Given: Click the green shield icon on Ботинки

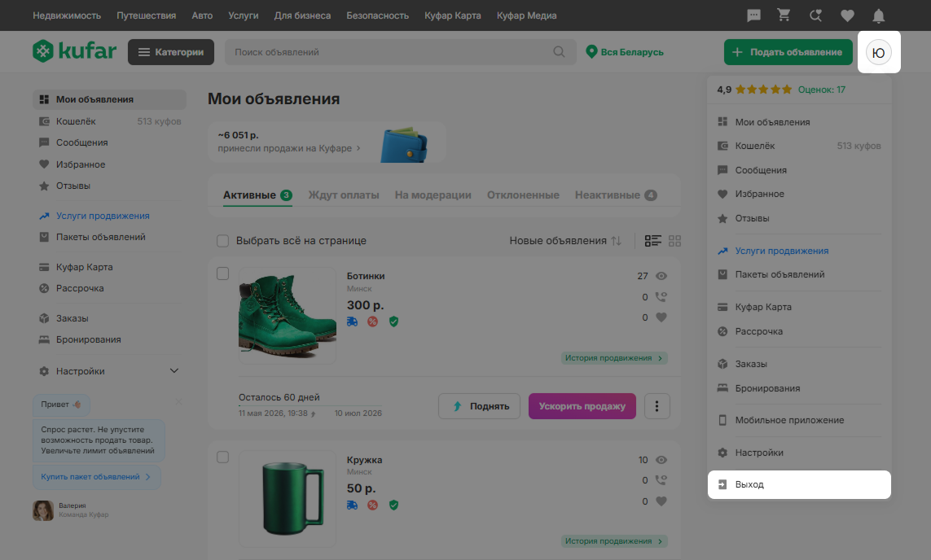Looking at the screenshot, I should [x=393, y=322].
